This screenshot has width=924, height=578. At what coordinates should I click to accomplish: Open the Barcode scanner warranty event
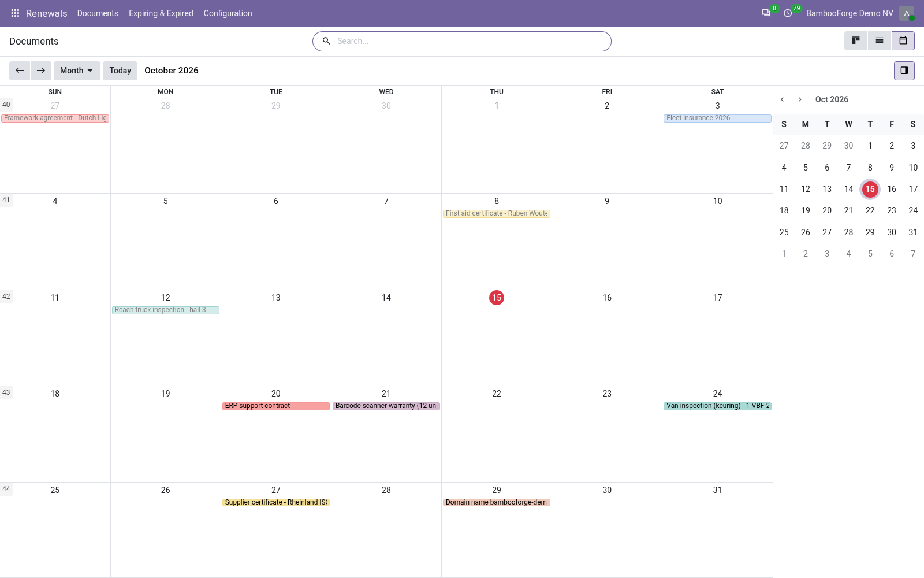[x=386, y=406]
